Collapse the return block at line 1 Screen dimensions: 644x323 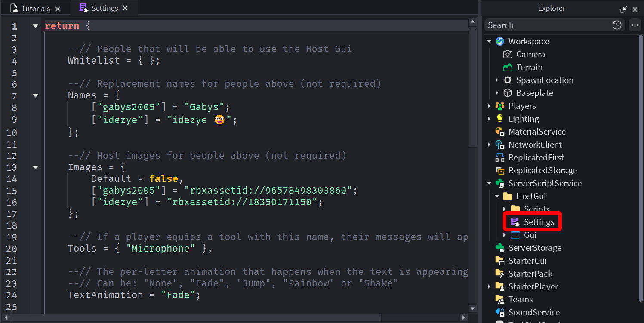click(x=36, y=26)
